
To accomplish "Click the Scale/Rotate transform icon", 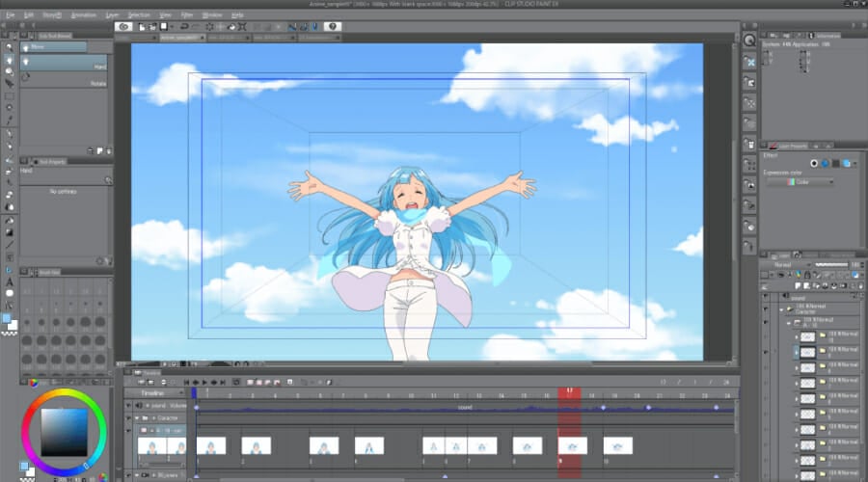I will 242,27.
